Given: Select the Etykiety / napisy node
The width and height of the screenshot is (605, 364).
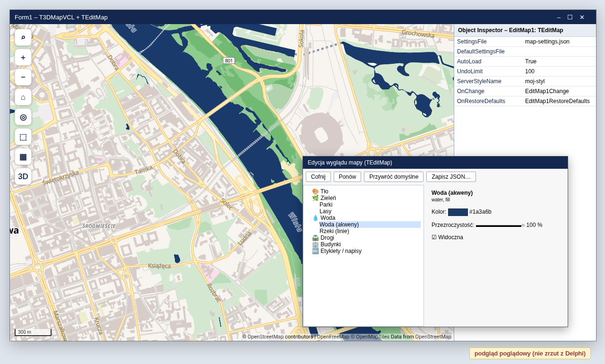Looking at the screenshot, I should pos(341,251).
